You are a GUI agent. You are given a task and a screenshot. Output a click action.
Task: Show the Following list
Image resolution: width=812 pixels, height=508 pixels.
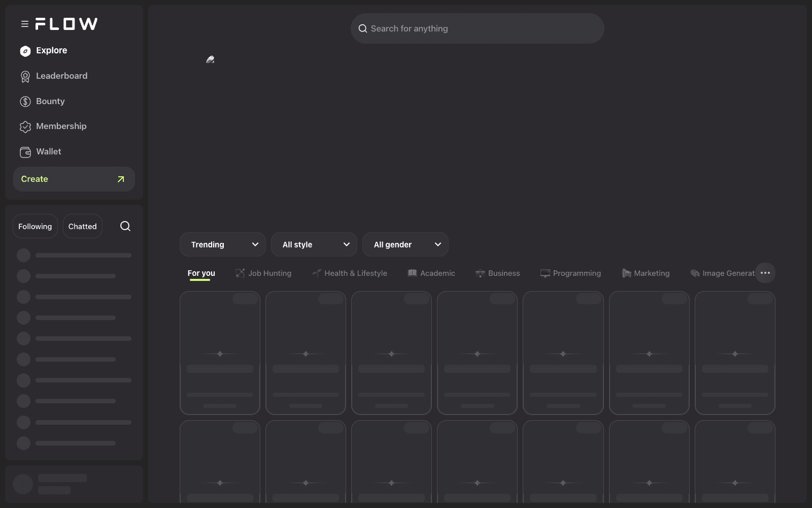(35, 227)
